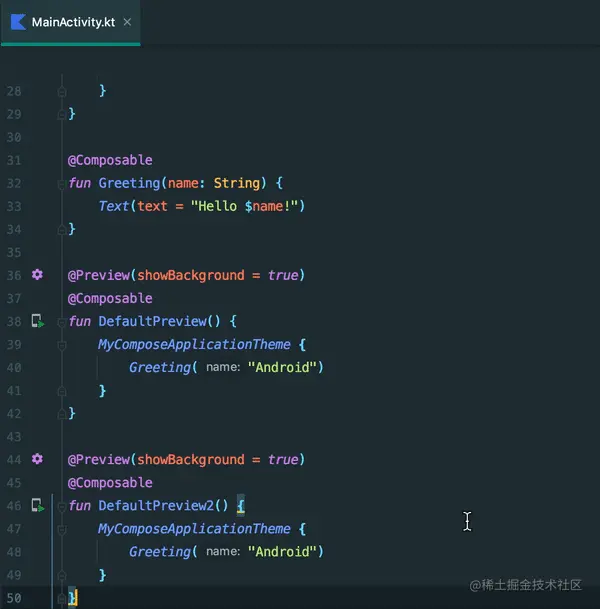600x609 pixels.
Task: Click "Hello $name!" string literal
Action: [x=244, y=206]
